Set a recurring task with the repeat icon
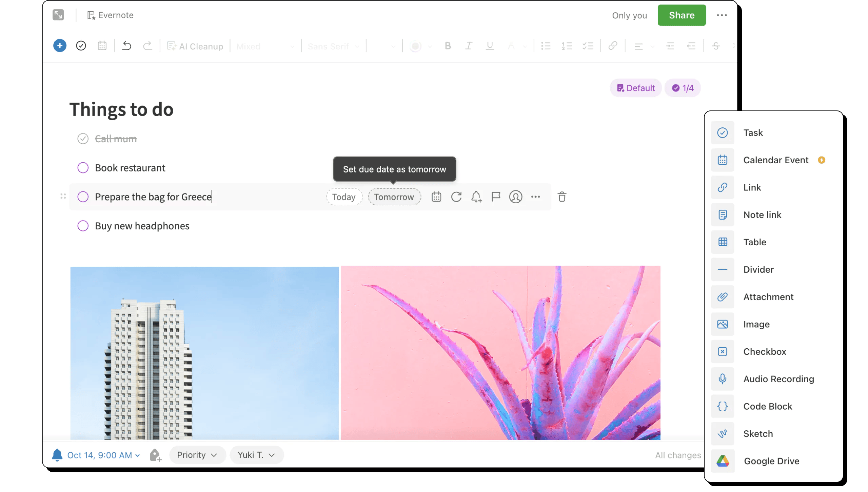Viewport: 868px width, 492px height. (456, 197)
